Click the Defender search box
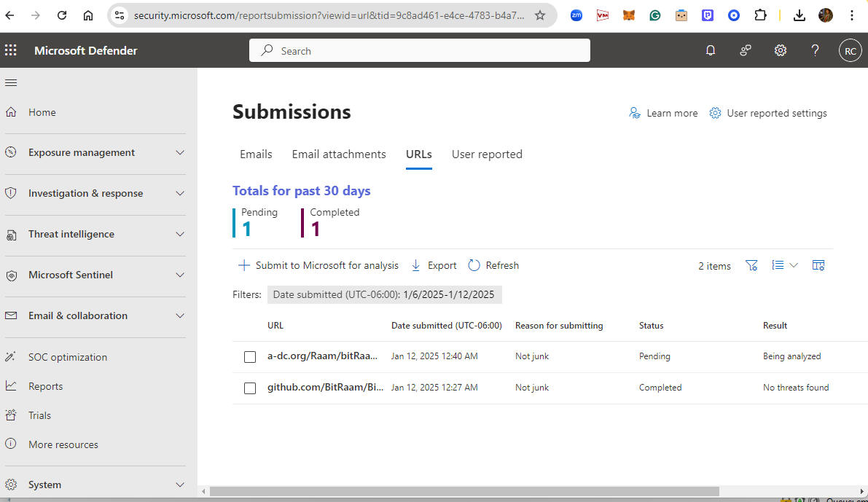The image size is (868, 502). (420, 50)
